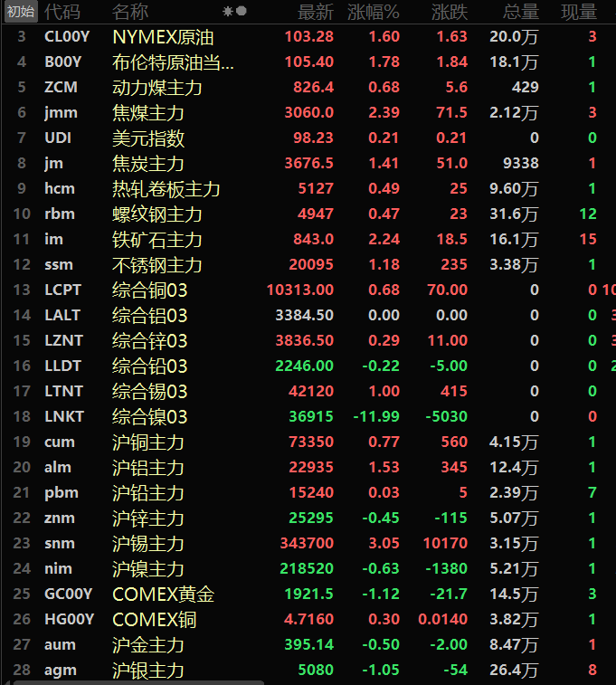Image resolution: width=616 pixels, height=685 pixels.
Task: Open the 布伦特原油 quote row
Action: 173,62
